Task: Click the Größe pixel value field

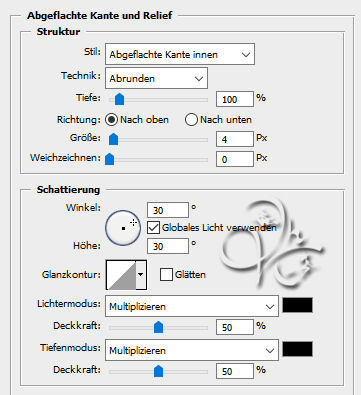Action: (235, 139)
